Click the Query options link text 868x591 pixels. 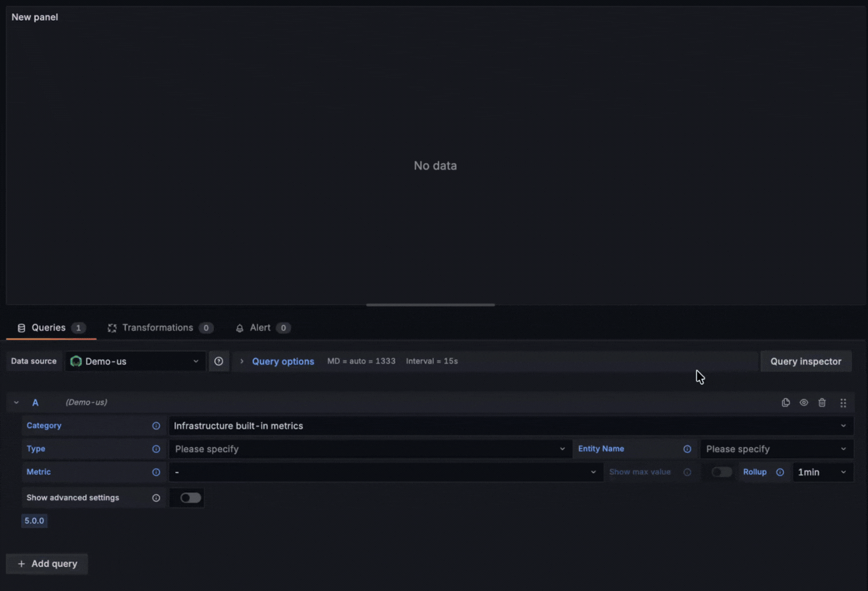click(x=283, y=361)
